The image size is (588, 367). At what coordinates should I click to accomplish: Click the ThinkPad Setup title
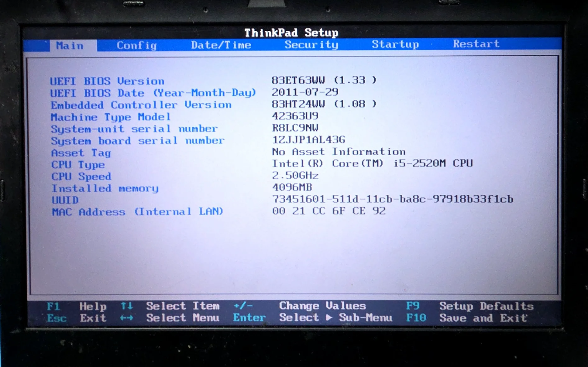(x=291, y=33)
